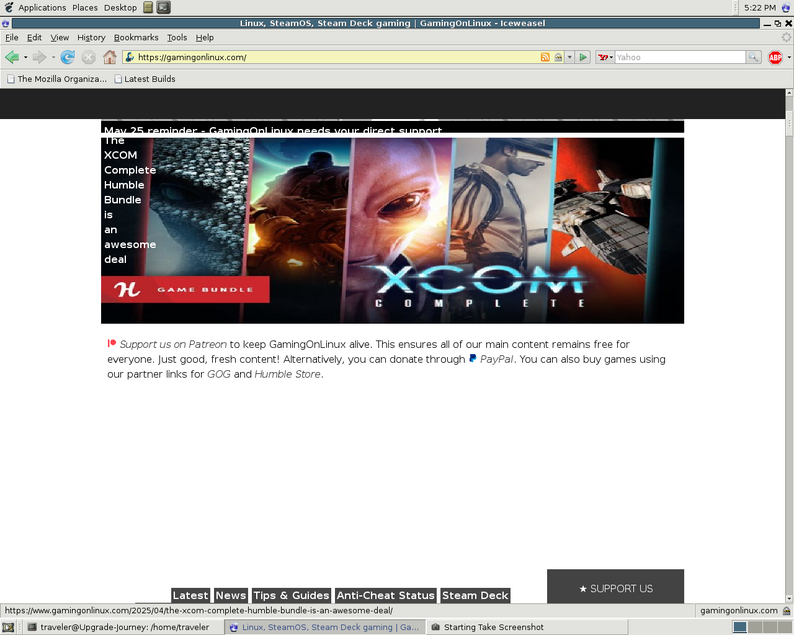Screen dimensions: 794x635
Task: Click the SUPPORT US button
Action: click(615, 588)
